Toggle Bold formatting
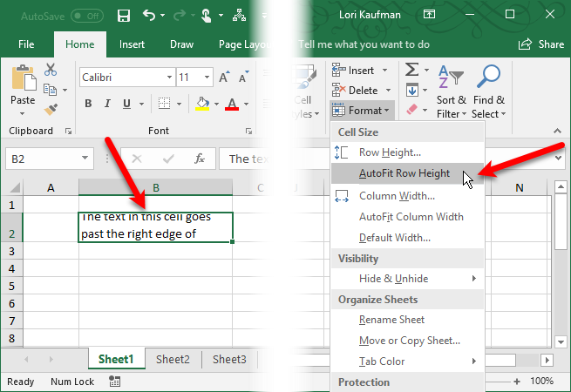Image resolution: width=571 pixels, height=392 pixels. pos(88,104)
